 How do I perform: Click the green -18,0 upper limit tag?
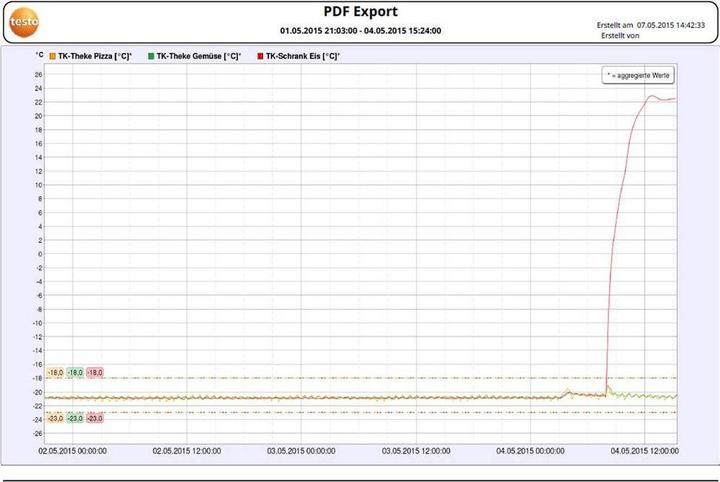75,372
